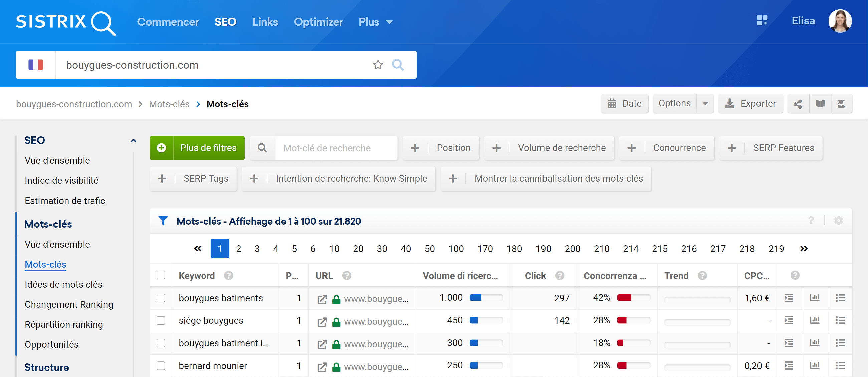Select the French flag country selector
The height and width of the screenshot is (377, 868).
click(36, 65)
